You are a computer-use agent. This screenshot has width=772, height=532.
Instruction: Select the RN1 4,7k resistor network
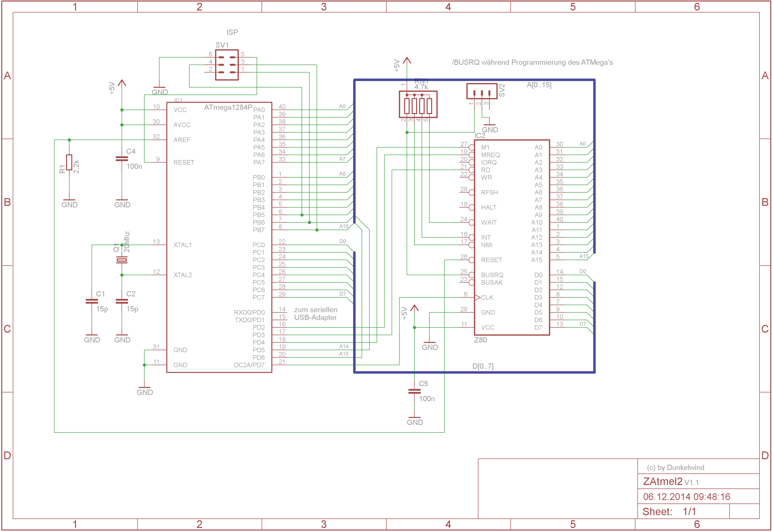[418, 104]
